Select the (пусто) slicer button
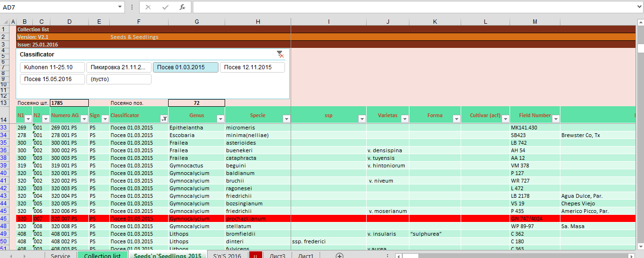 click(119, 79)
